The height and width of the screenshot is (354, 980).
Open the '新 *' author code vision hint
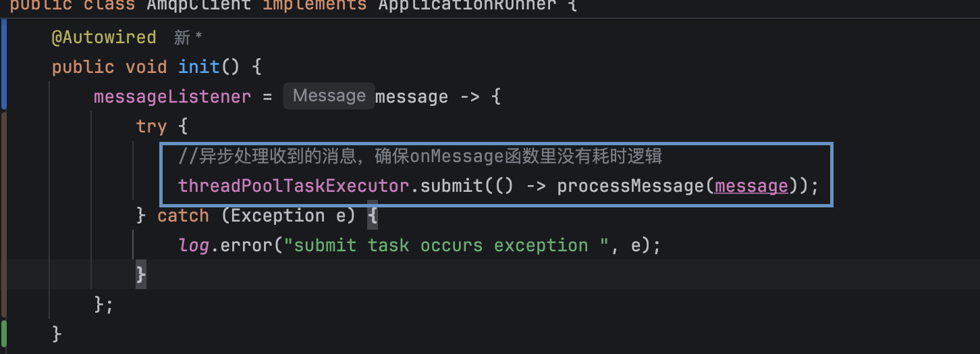click(x=188, y=38)
